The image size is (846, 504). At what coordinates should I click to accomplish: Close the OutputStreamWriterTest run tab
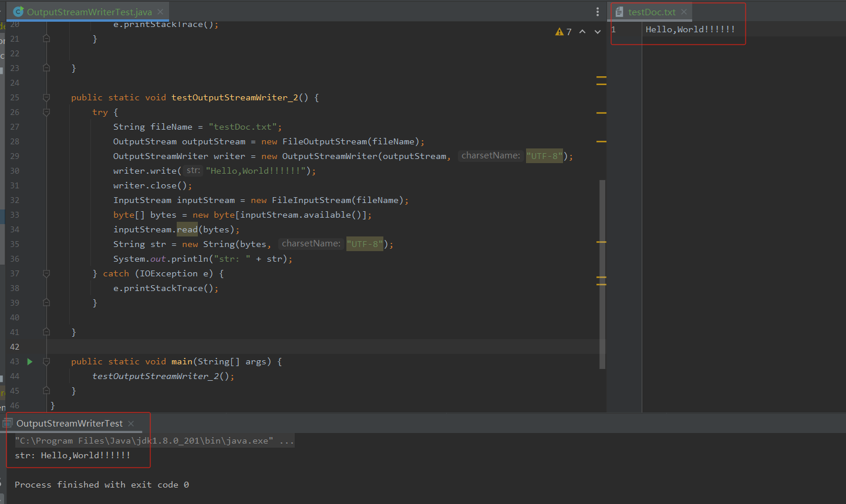131,424
